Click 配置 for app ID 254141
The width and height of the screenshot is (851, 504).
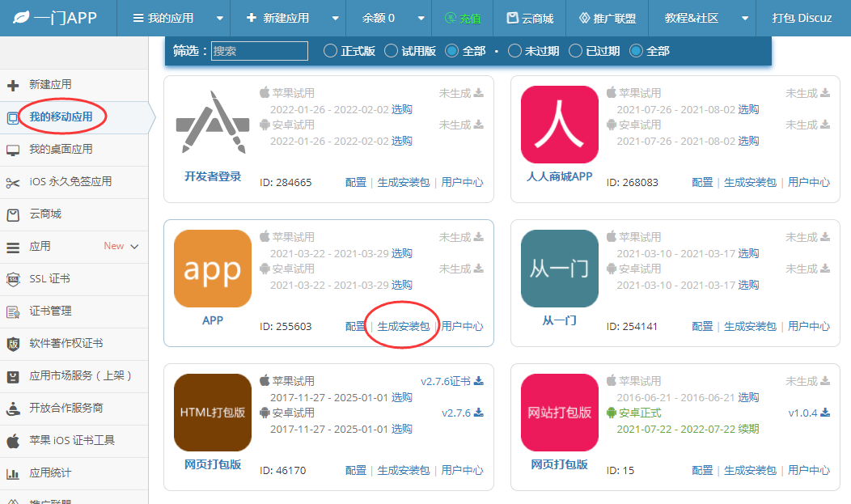tap(702, 326)
